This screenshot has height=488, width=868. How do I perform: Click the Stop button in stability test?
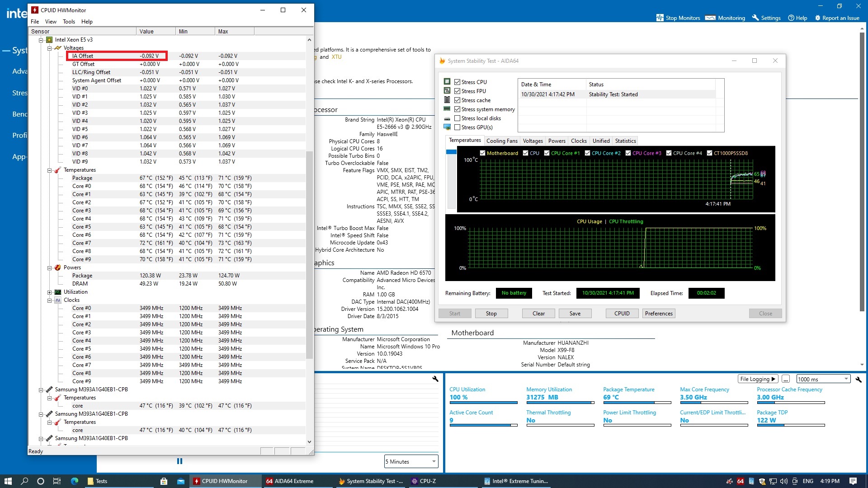pos(491,314)
